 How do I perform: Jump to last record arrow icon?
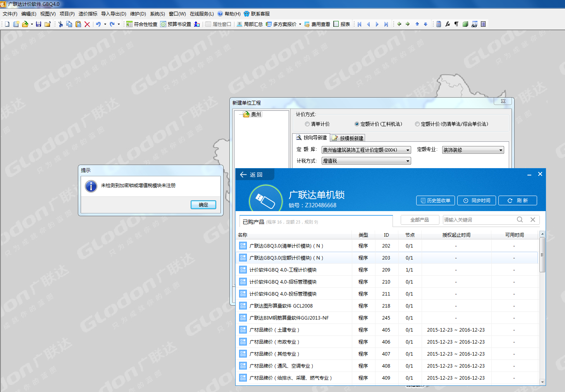[386, 24]
